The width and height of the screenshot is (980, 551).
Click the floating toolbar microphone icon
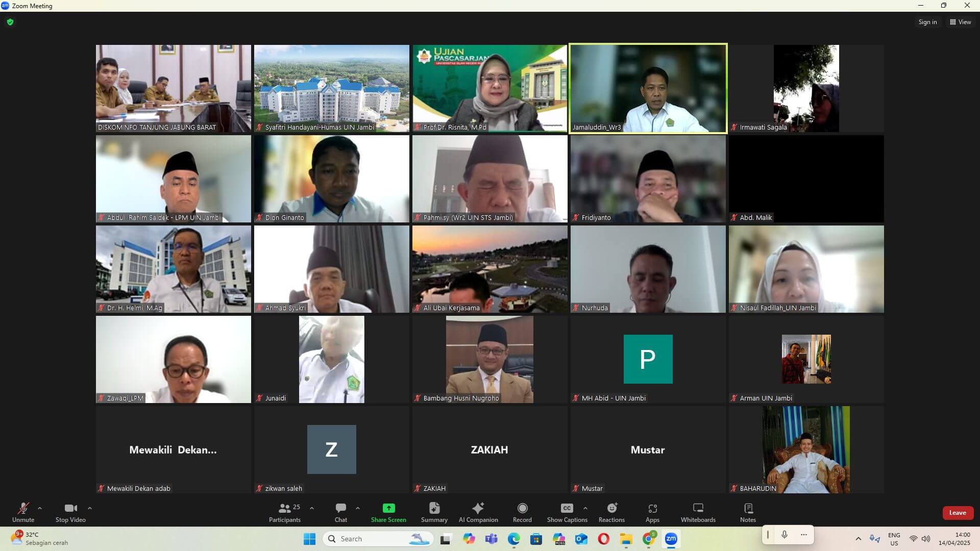(x=785, y=535)
